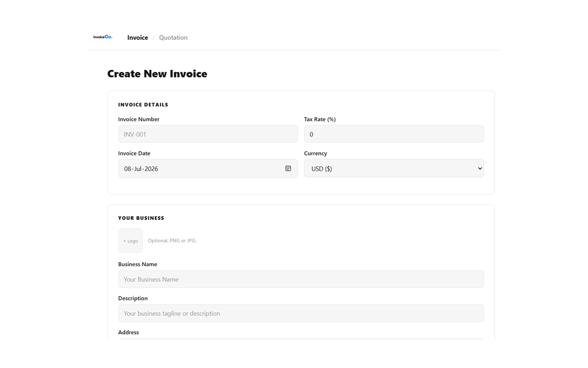Click the Currency label
The height and width of the screenshot is (368, 588).
(x=316, y=153)
